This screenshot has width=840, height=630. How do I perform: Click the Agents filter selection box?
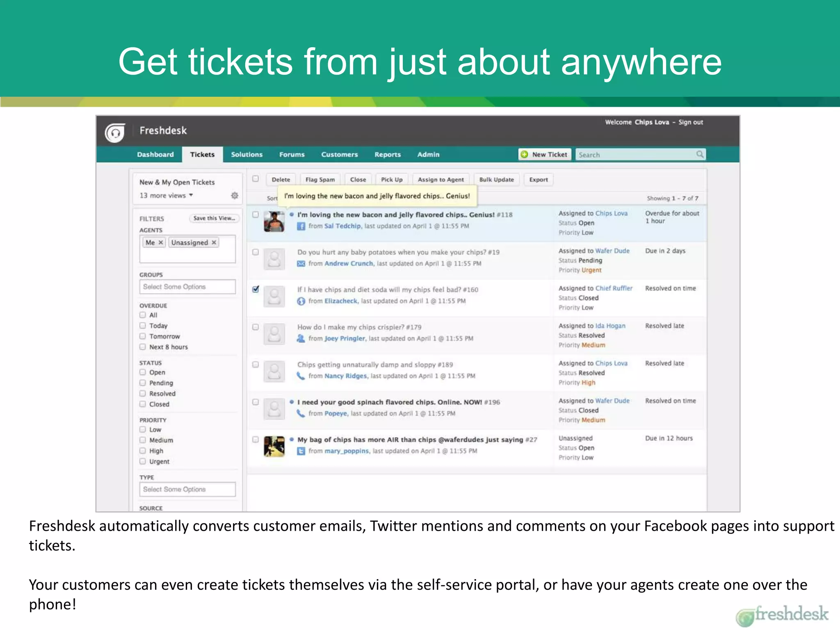pyautogui.click(x=187, y=249)
